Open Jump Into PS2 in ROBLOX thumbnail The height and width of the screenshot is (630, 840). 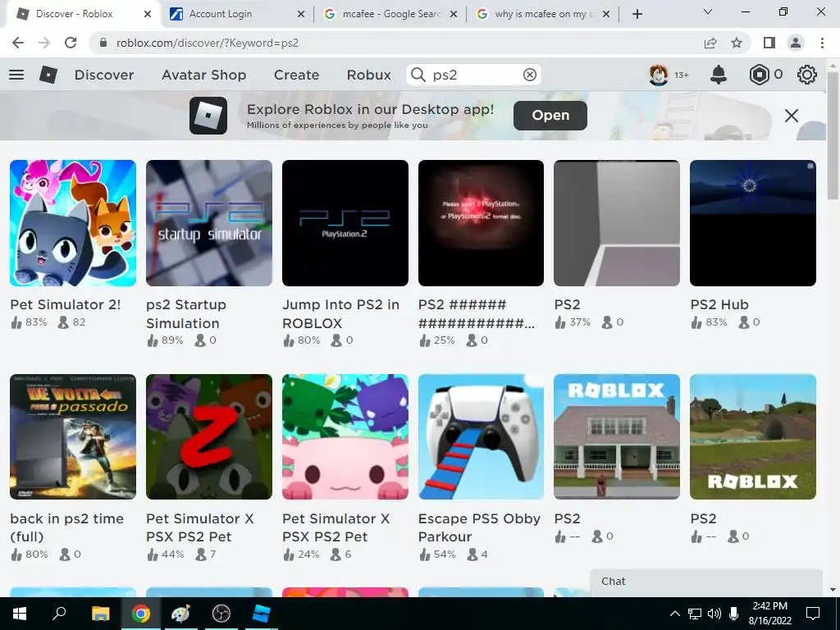pyautogui.click(x=345, y=223)
